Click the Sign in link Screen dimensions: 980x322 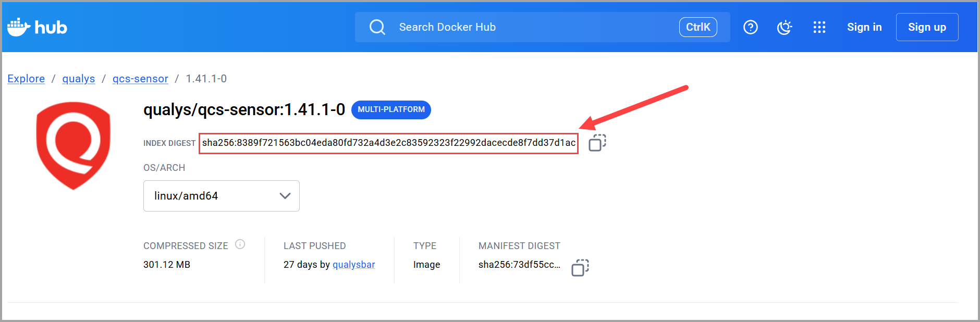(864, 27)
